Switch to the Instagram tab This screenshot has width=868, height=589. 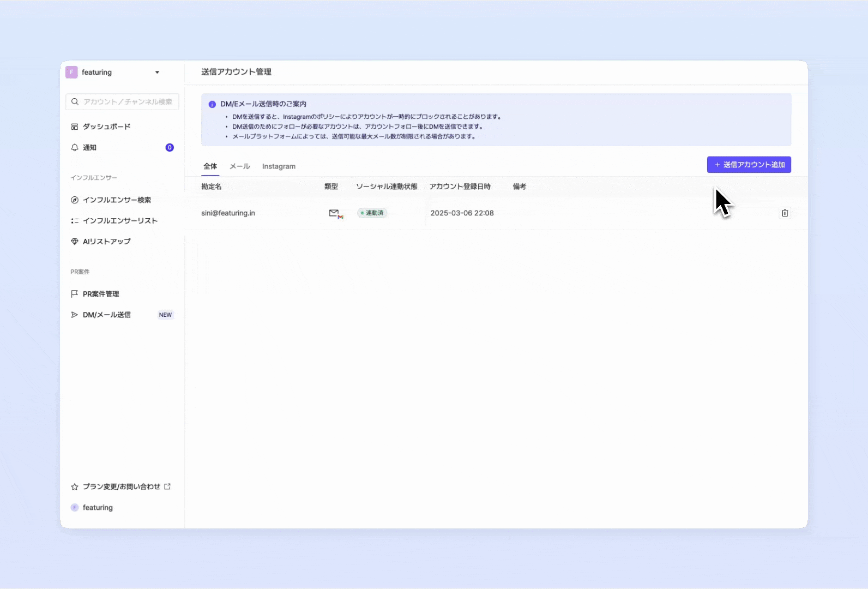(x=279, y=166)
